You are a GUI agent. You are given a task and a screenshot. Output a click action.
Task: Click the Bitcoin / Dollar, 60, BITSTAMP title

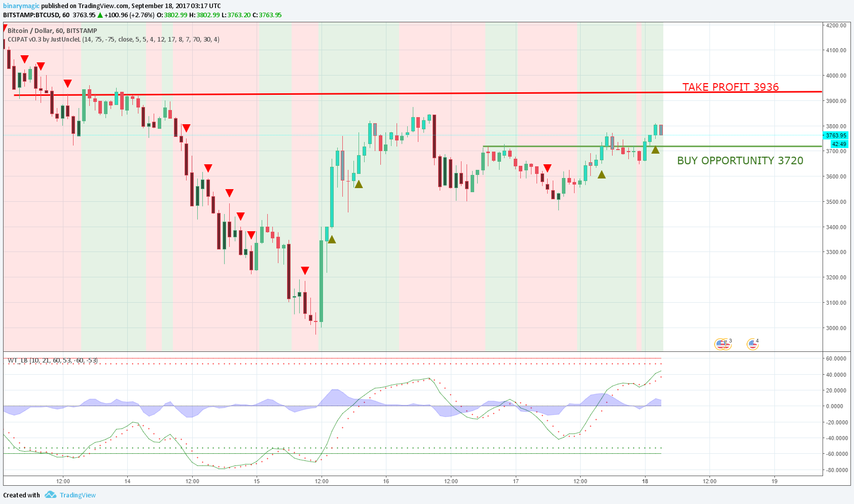(52, 31)
